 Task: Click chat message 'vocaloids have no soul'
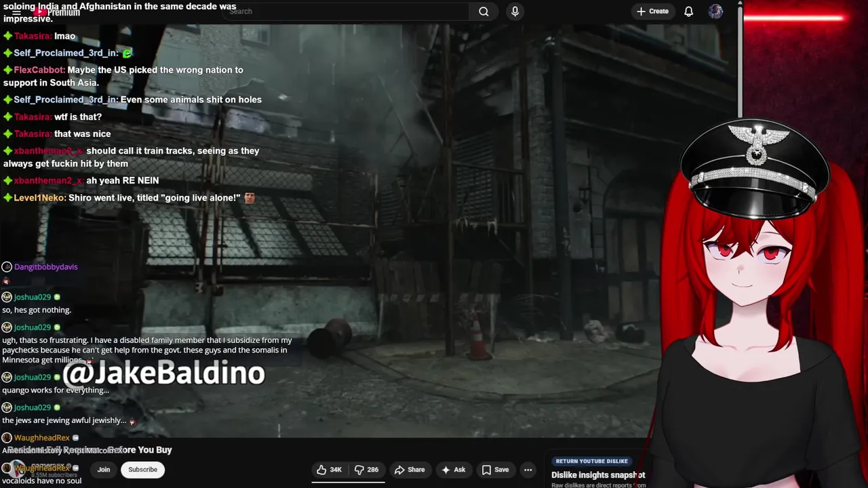click(x=42, y=481)
